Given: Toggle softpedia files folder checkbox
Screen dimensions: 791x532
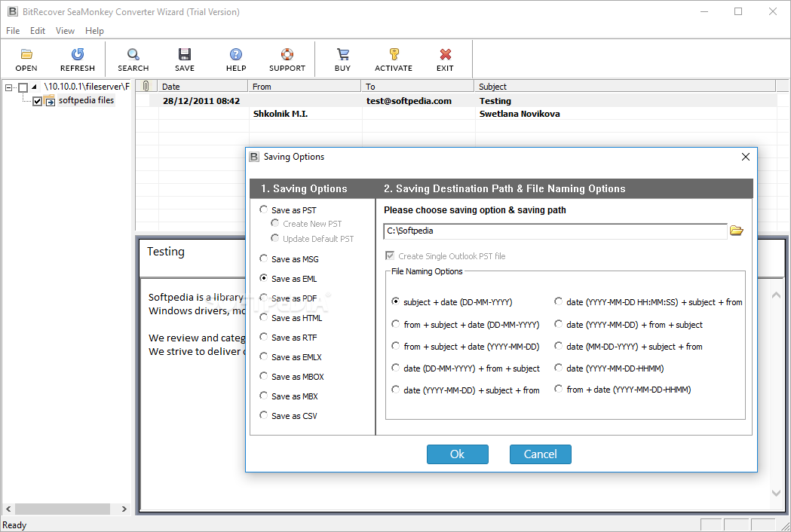Looking at the screenshot, I should [38, 102].
